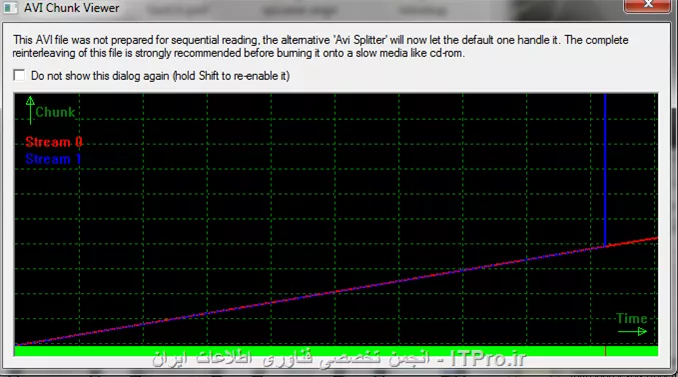The image size is (678, 377).
Task: Click the AVI Chunk Viewer title text
Action: point(72,8)
